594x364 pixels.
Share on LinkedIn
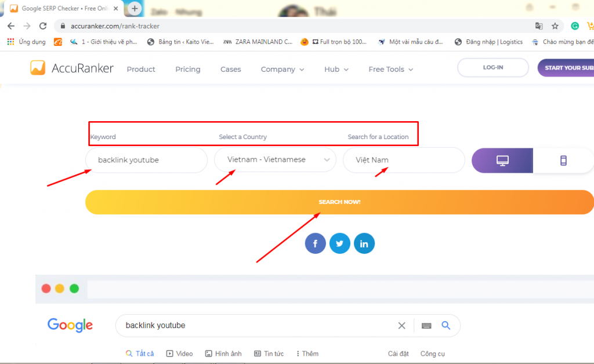(364, 243)
